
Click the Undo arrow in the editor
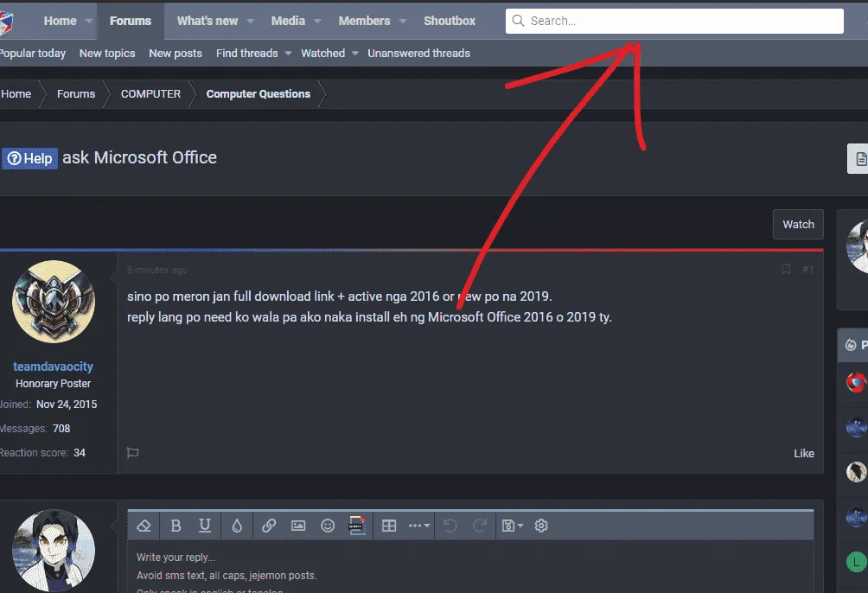[x=450, y=526]
